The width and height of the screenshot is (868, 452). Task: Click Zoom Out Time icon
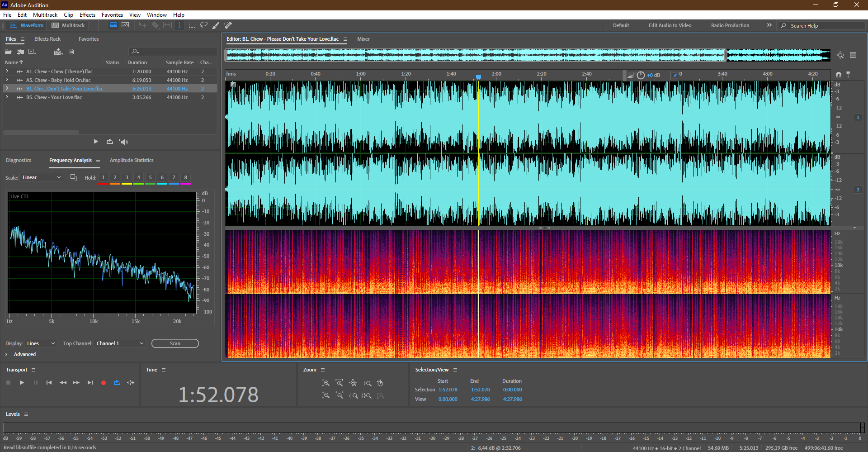click(340, 395)
